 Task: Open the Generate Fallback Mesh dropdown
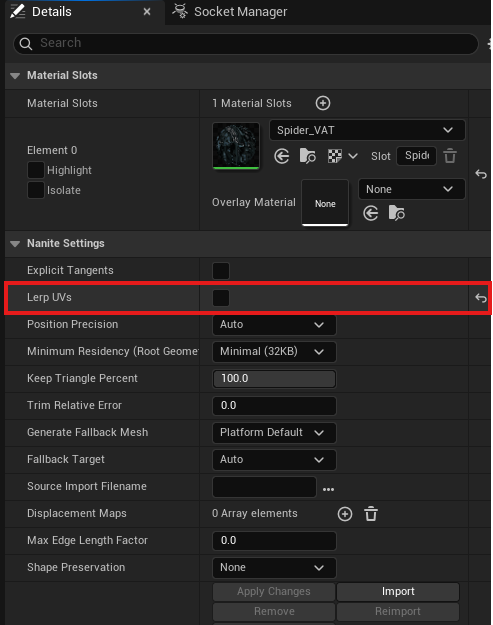[274, 432]
